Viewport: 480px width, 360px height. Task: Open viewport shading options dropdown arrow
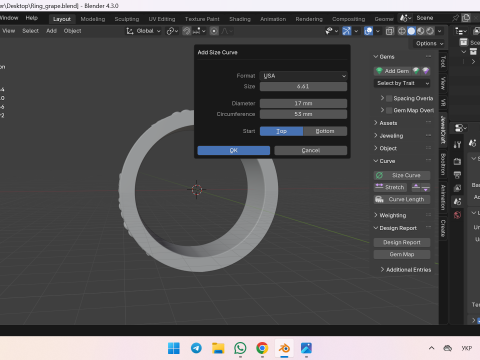click(x=440, y=31)
